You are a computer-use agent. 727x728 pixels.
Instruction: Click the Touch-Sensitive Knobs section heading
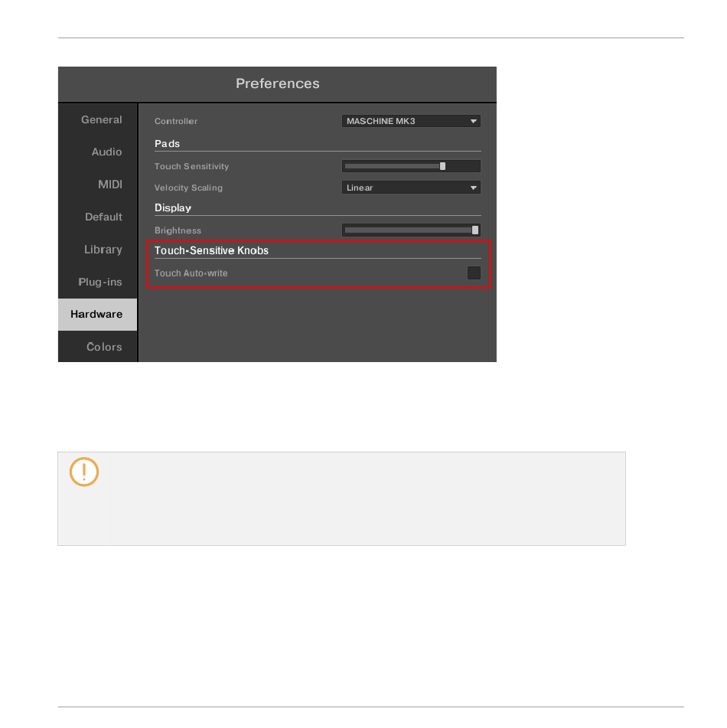[x=211, y=250]
